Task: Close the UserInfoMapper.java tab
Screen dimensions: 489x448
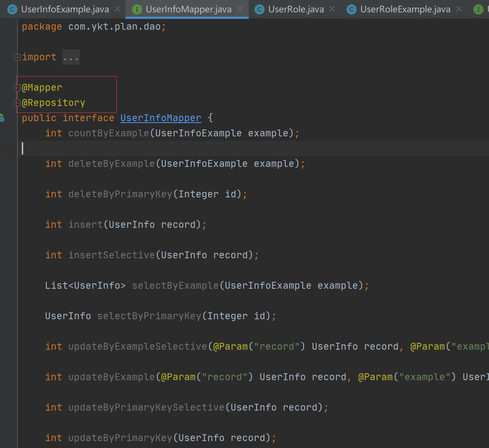Action: 240,9
